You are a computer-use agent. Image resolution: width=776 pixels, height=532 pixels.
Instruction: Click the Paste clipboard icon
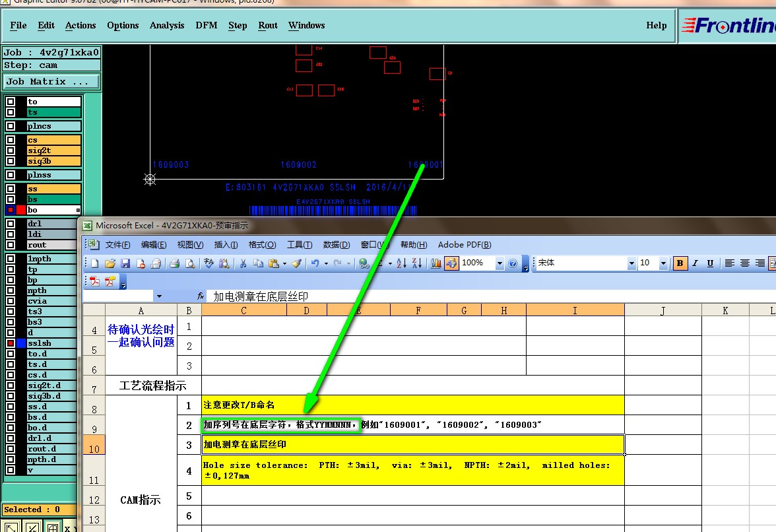[273, 263]
